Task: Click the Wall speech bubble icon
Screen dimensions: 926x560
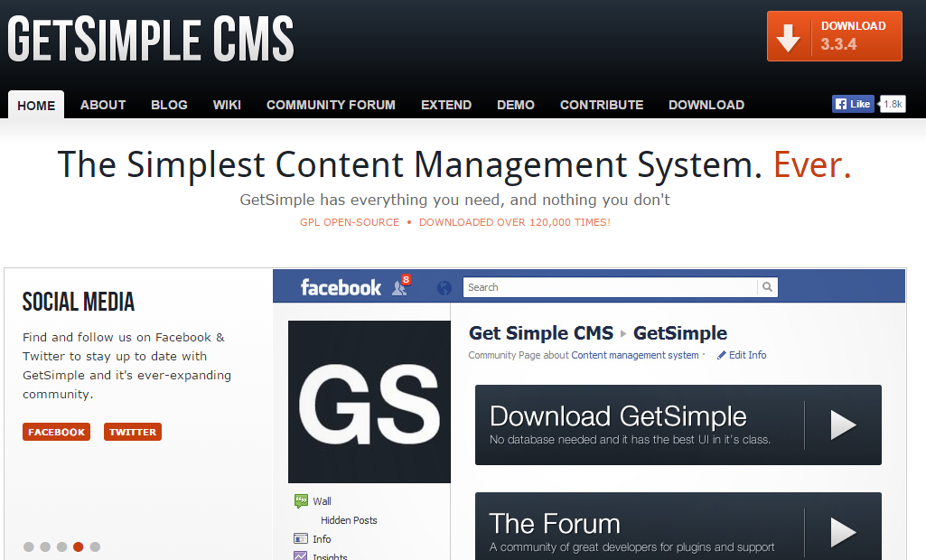Action: pyautogui.click(x=301, y=501)
